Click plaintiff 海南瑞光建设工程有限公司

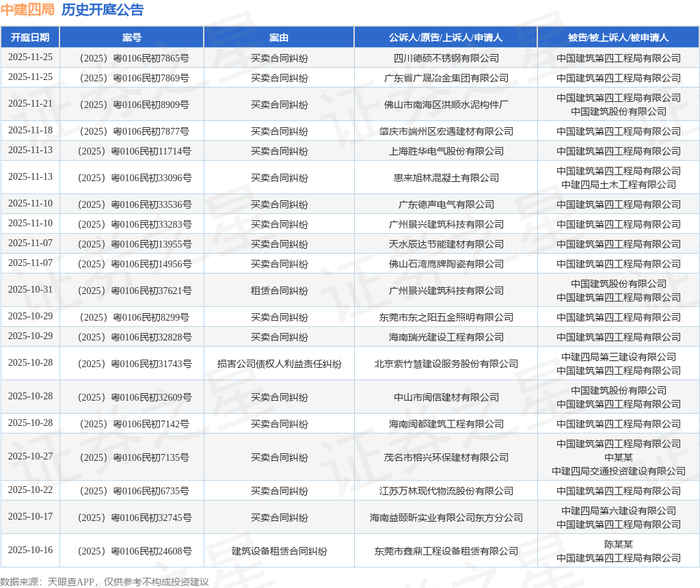[x=446, y=337]
